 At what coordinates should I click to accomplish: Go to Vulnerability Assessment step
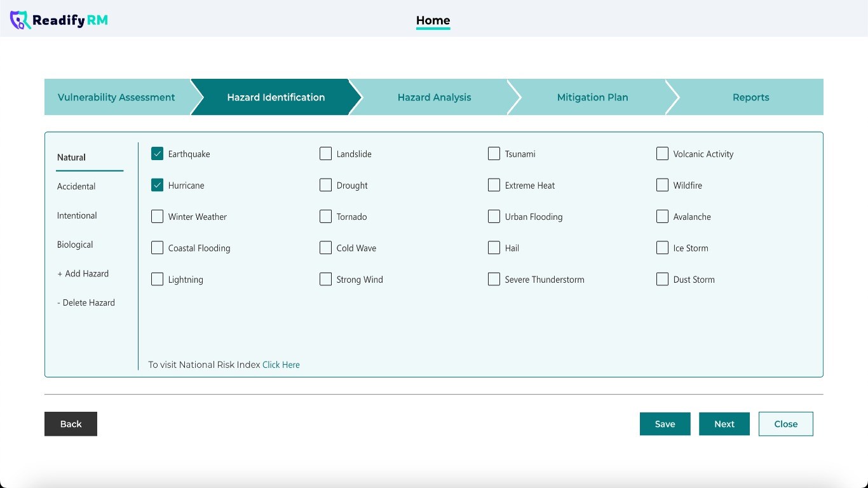tap(116, 97)
